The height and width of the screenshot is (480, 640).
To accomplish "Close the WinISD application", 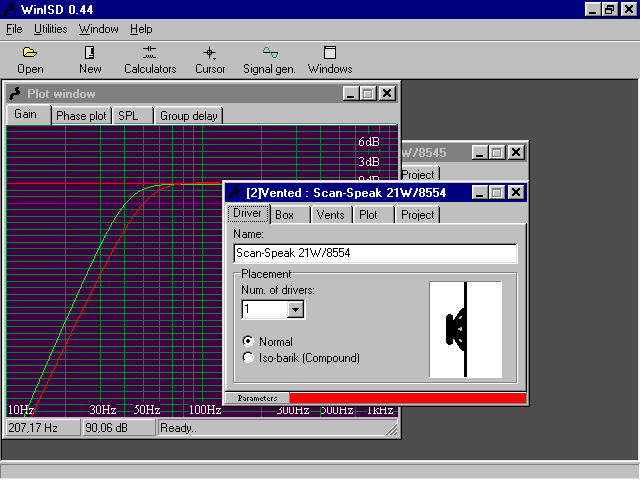I will pos(629,9).
